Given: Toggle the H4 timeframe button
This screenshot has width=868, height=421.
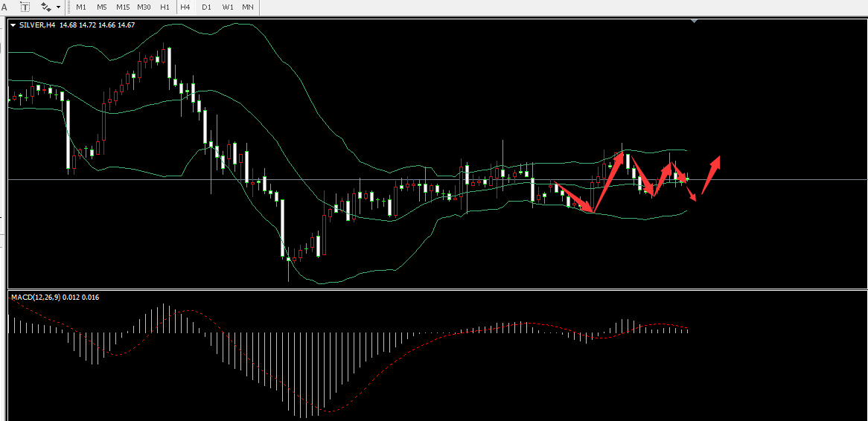Looking at the screenshot, I should (185, 7).
